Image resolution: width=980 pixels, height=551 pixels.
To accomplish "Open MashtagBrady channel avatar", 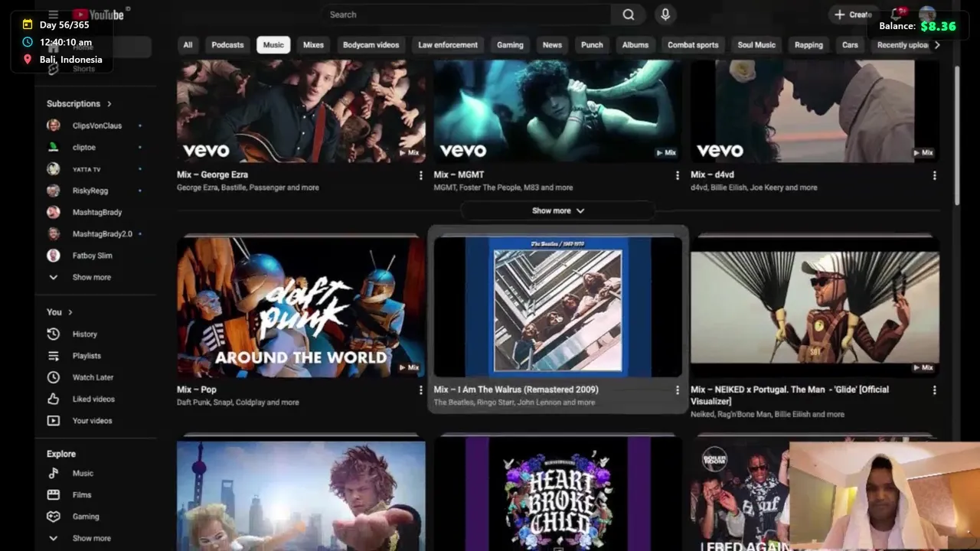I will [54, 212].
